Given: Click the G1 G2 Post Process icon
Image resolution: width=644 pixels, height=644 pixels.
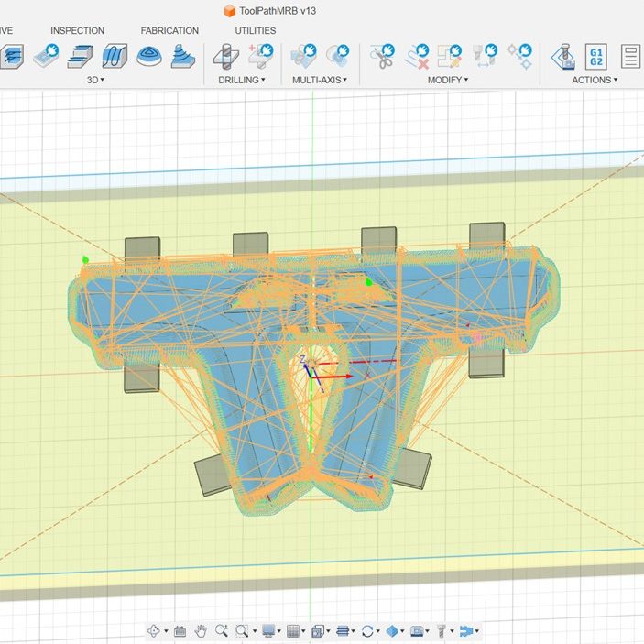Looking at the screenshot, I should [x=595, y=57].
